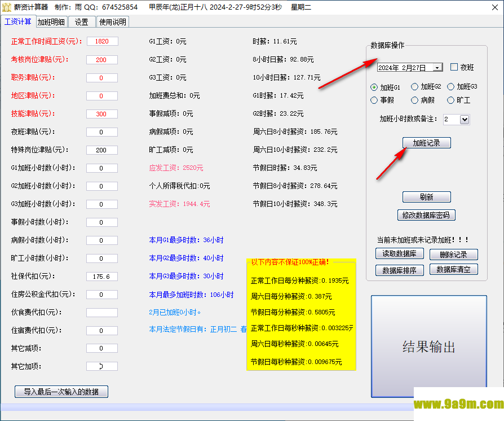The height and width of the screenshot is (421, 504).
Task: Select the 加班G2 radio button
Action: 414,86
